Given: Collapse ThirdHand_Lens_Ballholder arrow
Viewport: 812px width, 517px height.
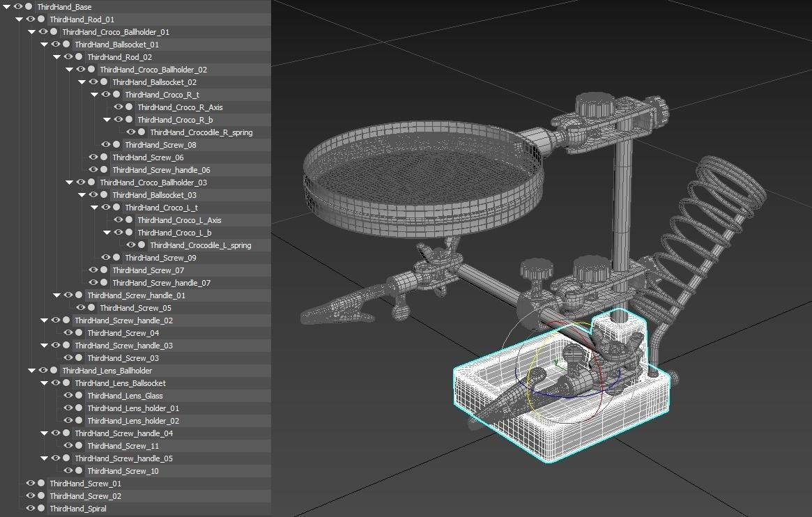Looking at the screenshot, I should tap(31, 371).
